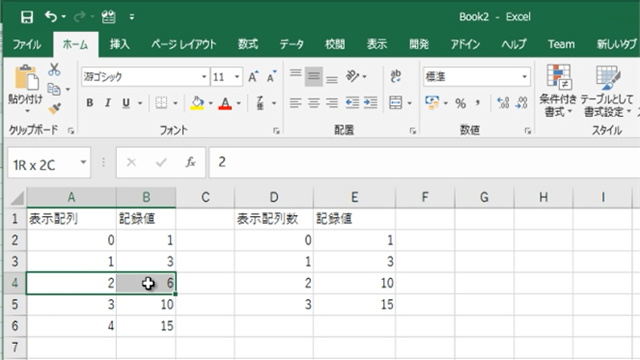Click the Insert Function fx icon
The width and height of the screenshot is (640, 360).
pos(190,162)
